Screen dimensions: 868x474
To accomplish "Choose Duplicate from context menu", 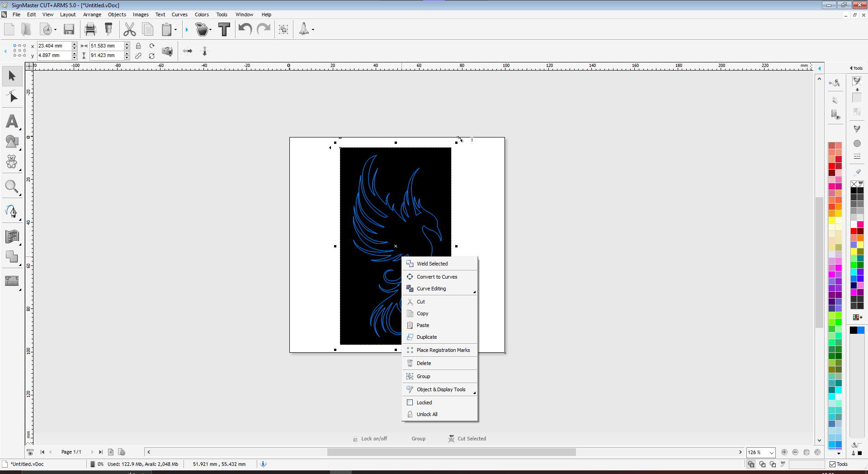I will pyautogui.click(x=440, y=337).
